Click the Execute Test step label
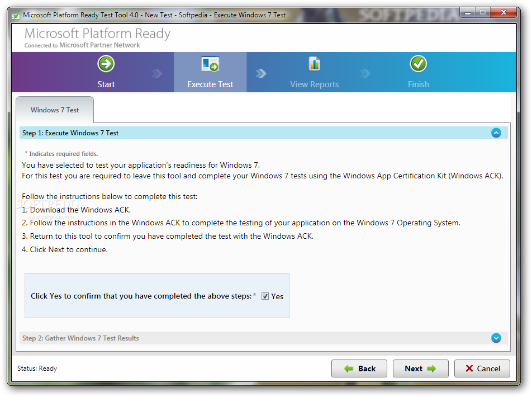 coord(210,84)
